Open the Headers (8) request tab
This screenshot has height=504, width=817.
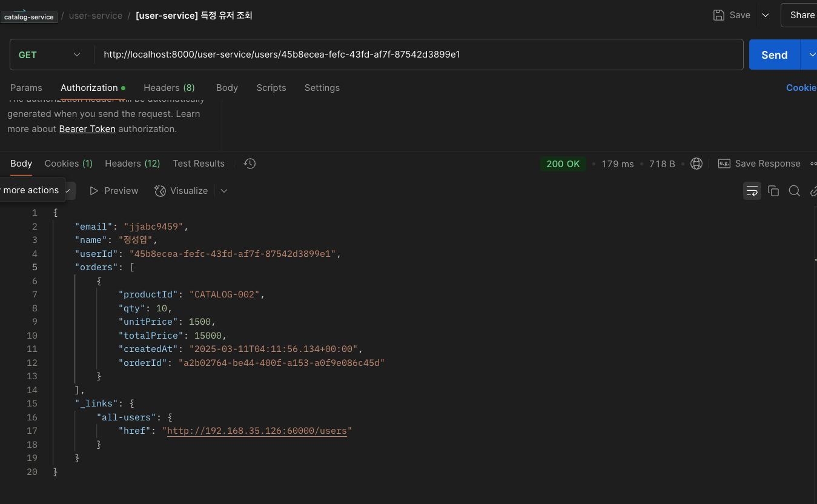[x=169, y=88]
